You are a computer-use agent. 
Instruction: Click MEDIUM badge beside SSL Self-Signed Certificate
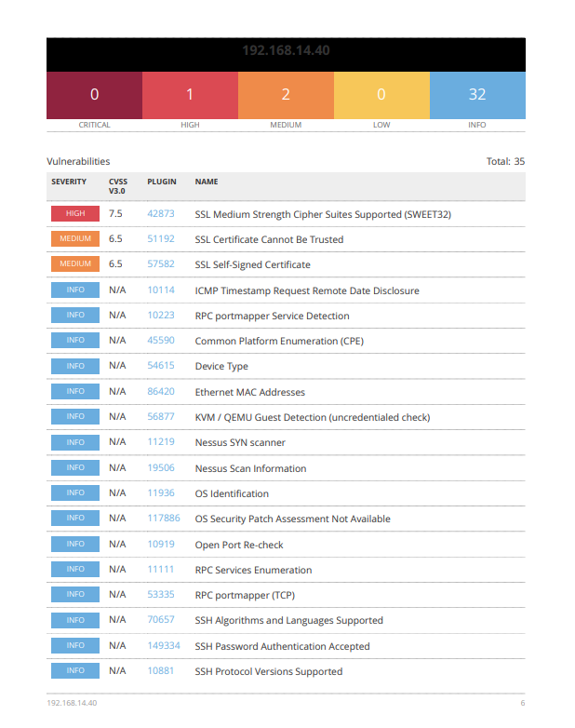point(75,264)
